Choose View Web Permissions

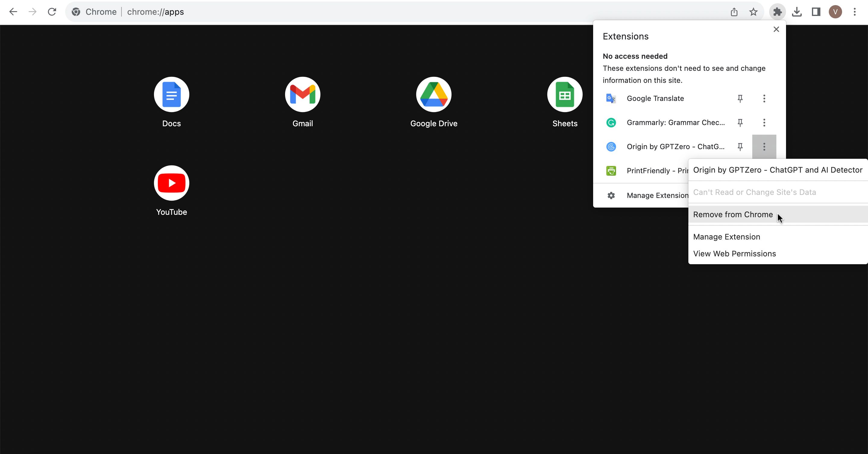pyautogui.click(x=734, y=254)
